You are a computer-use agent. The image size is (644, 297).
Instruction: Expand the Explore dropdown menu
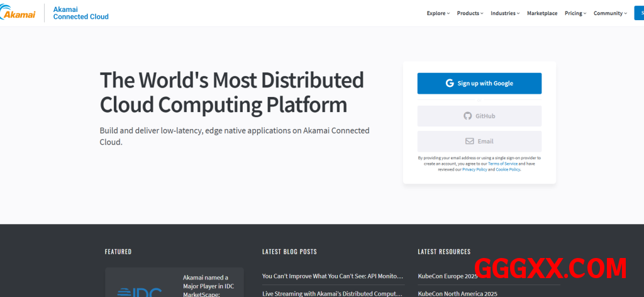pyautogui.click(x=438, y=13)
